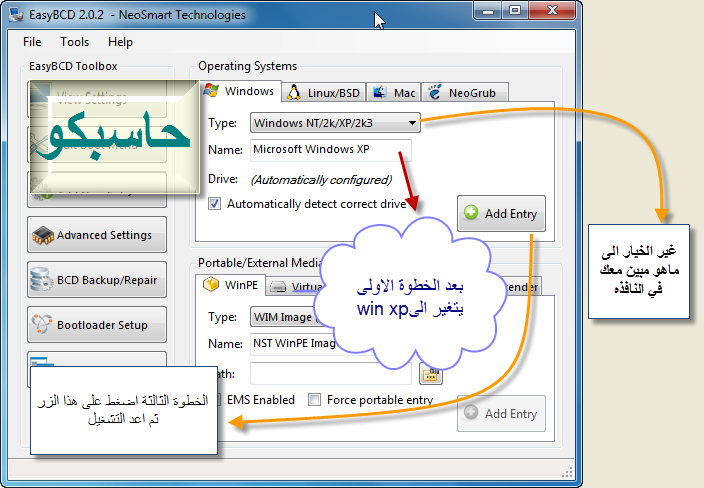704x488 pixels.
Task: Browse for path with folder icon
Action: [x=431, y=374]
